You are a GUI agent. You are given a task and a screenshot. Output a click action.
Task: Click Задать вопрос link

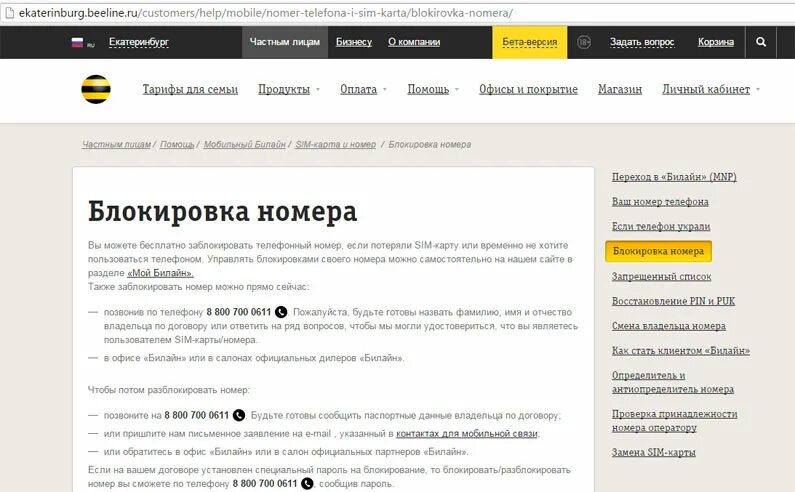[x=642, y=42]
